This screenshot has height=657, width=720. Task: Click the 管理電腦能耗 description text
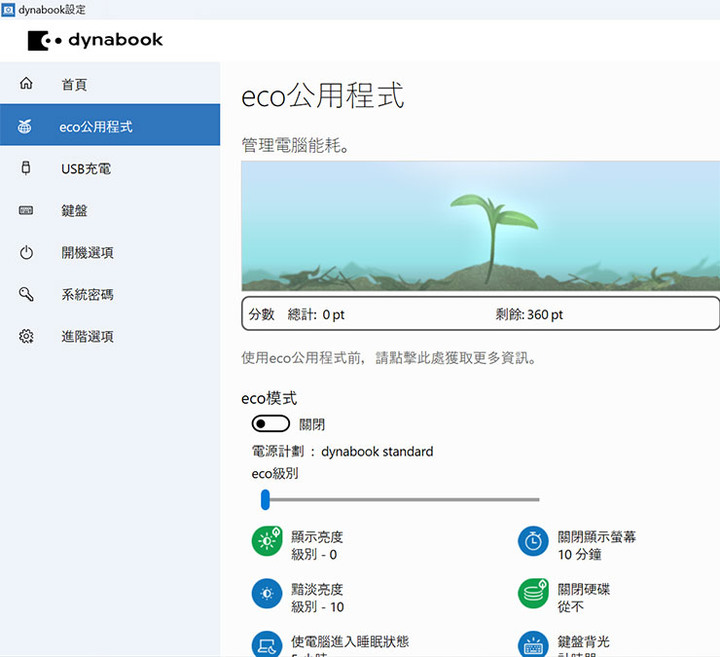pos(296,146)
